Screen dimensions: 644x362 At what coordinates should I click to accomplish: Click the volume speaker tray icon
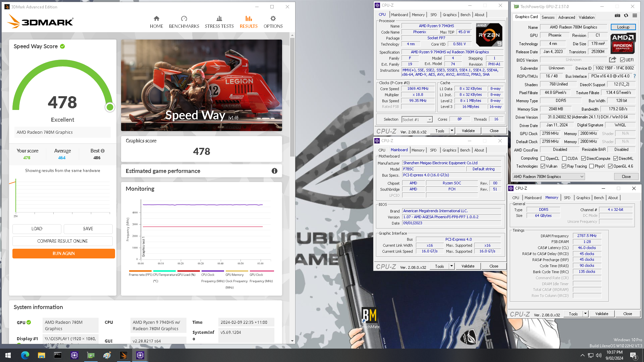pyautogui.click(x=599, y=355)
